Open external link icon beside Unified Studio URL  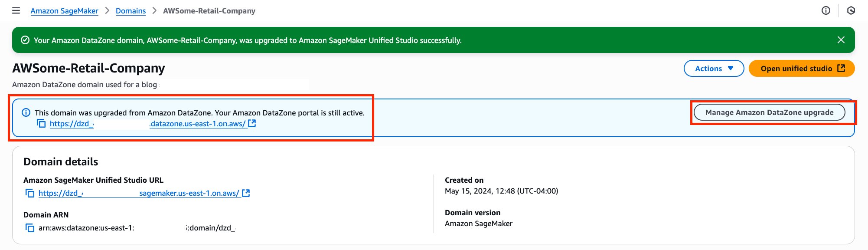(x=246, y=193)
